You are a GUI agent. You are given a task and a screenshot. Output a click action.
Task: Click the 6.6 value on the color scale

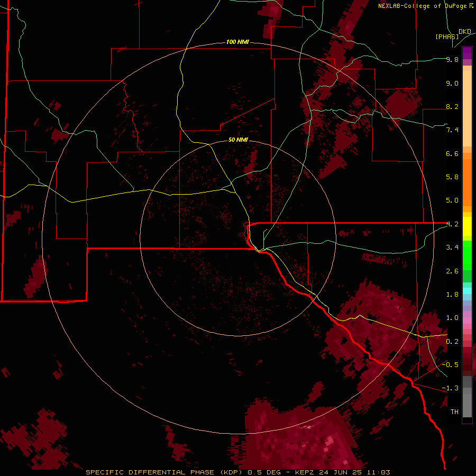pyautogui.click(x=452, y=153)
